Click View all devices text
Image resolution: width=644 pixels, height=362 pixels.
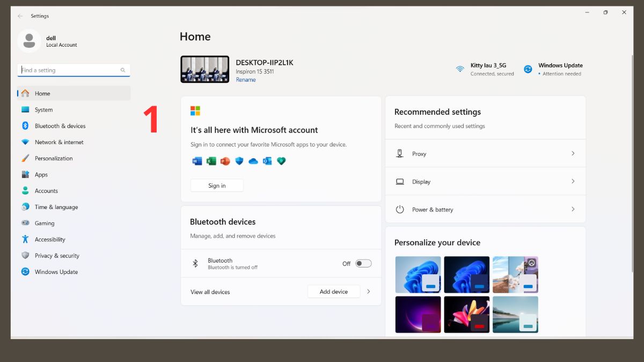(210, 292)
